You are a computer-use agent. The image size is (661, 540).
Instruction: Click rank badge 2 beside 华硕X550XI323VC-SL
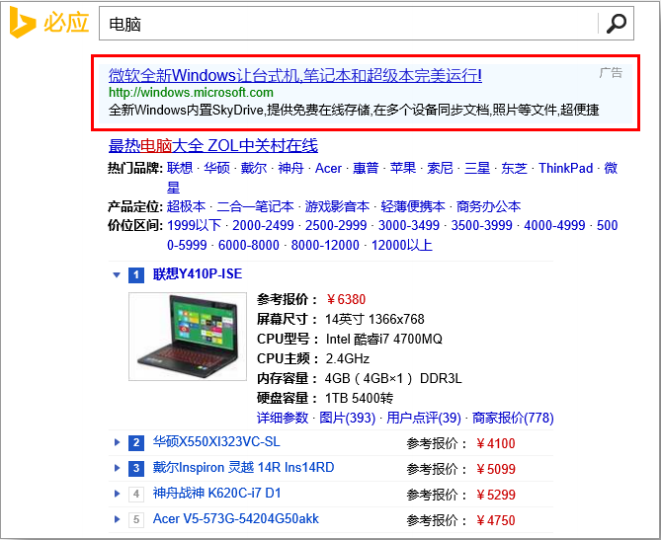point(136,443)
